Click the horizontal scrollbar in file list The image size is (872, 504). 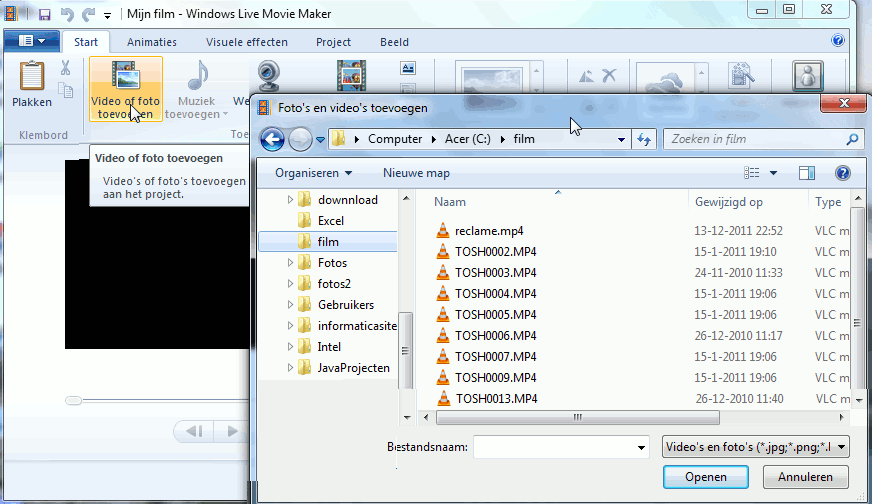578,417
